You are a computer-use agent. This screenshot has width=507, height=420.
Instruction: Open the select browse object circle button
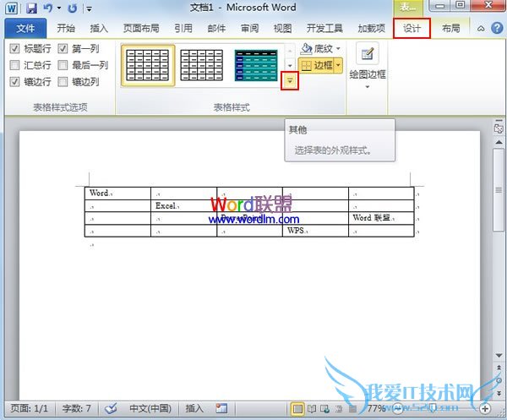tap(499, 380)
